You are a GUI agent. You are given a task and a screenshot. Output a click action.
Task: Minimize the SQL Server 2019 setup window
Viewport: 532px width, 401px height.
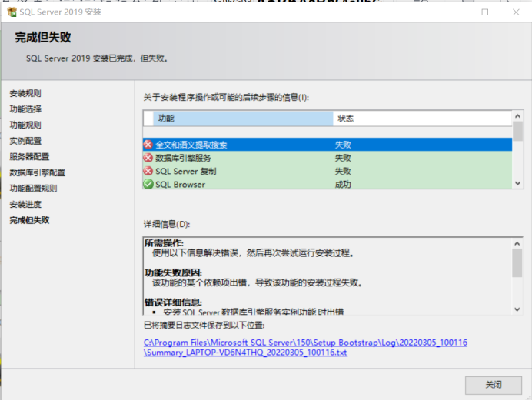454,12
